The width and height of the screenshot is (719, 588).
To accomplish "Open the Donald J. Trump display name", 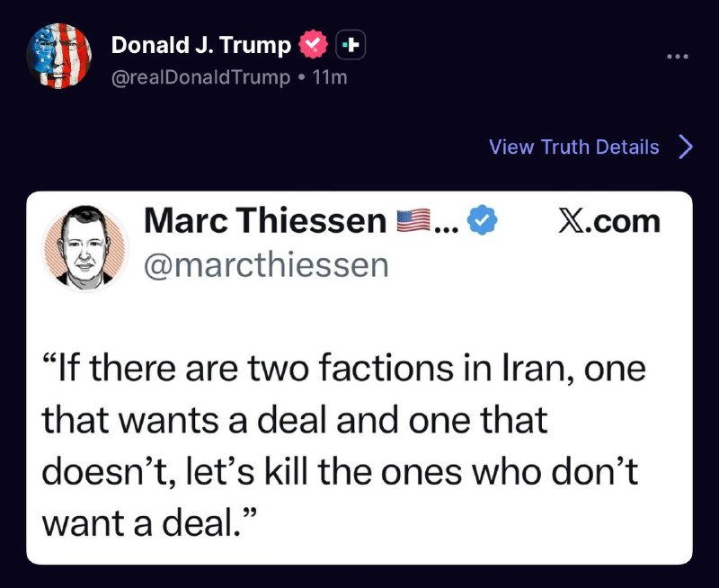I will tap(201, 44).
